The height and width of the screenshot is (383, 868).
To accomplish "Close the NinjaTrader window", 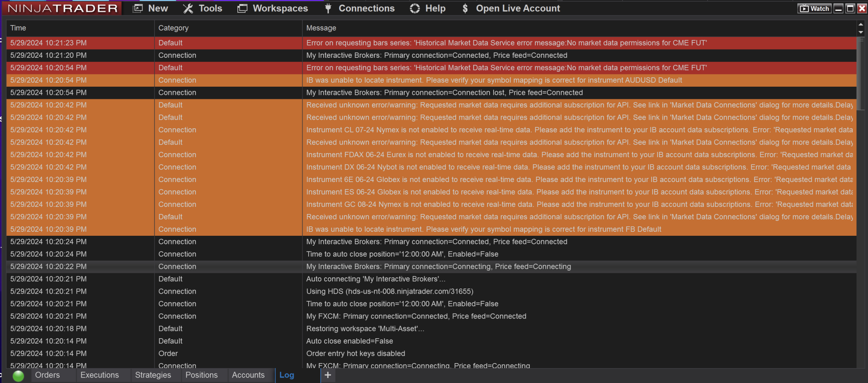I will click(x=862, y=9).
